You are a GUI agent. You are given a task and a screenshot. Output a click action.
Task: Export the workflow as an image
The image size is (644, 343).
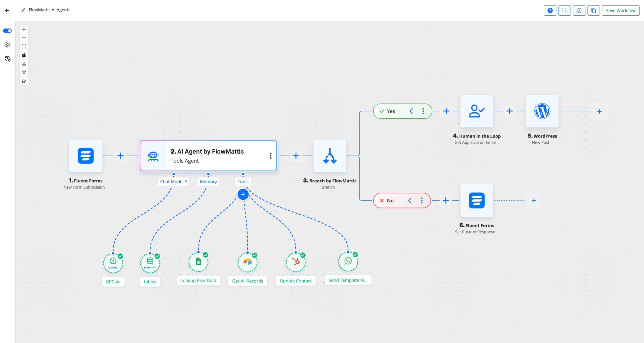(24, 81)
